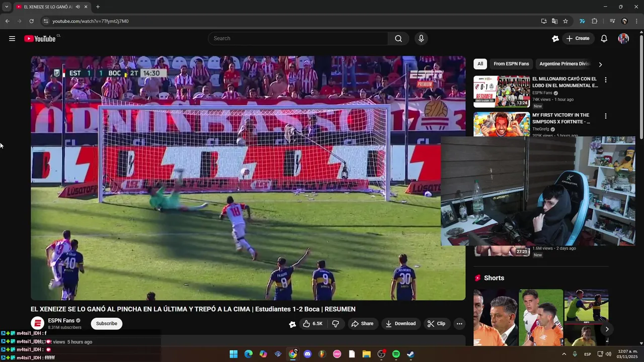The height and width of the screenshot is (362, 644).
Task: Open Windows Start menu
Action: pyautogui.click(x=233, y=354)
